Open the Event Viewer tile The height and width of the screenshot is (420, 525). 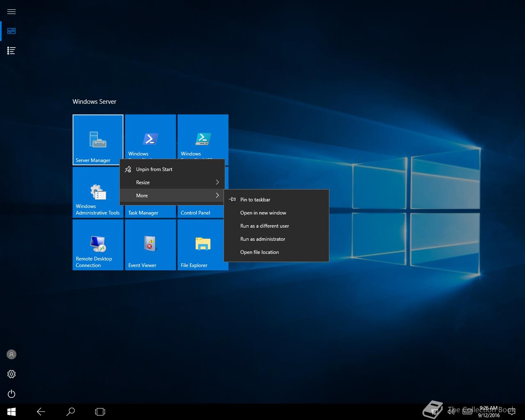[151, 245]
